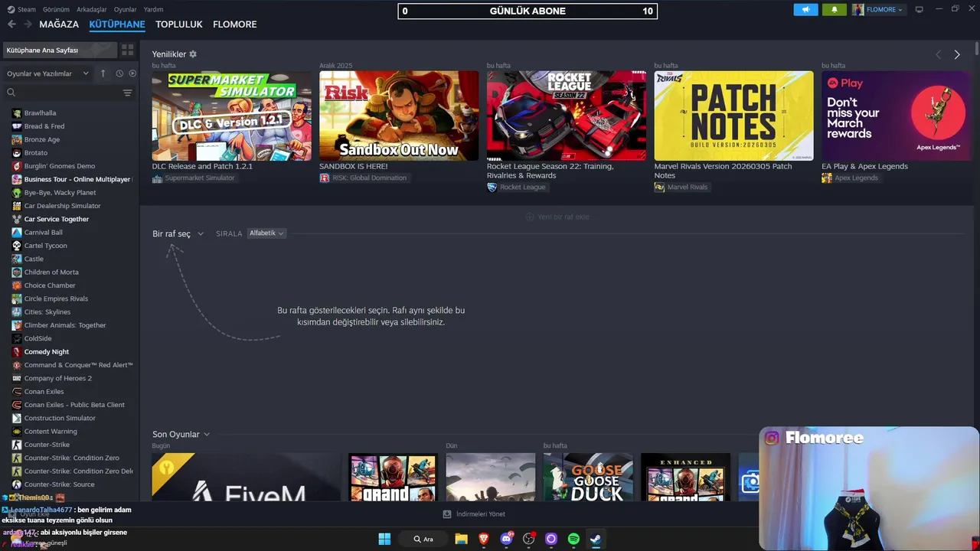Viewport: 980px width, 551px height.
Task: Toggle the recent activity clock filter
Action: tap(119, 73)
